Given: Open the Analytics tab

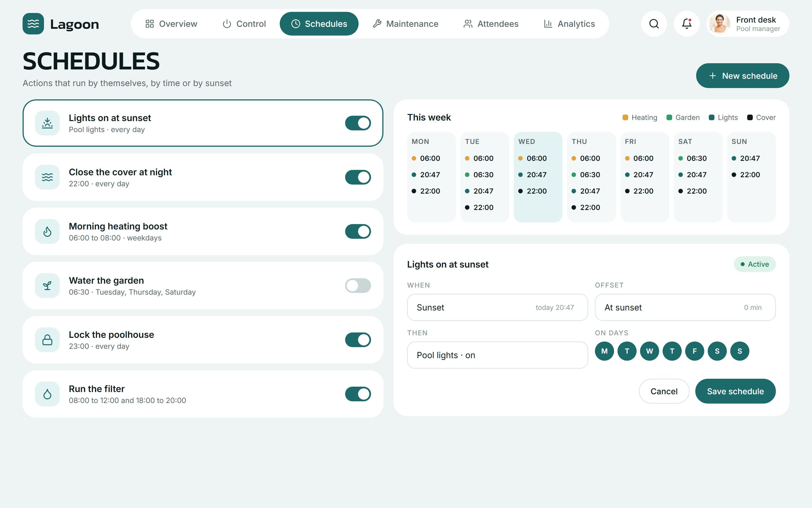Looking at the screenshot, I should (x=570, y=24).
